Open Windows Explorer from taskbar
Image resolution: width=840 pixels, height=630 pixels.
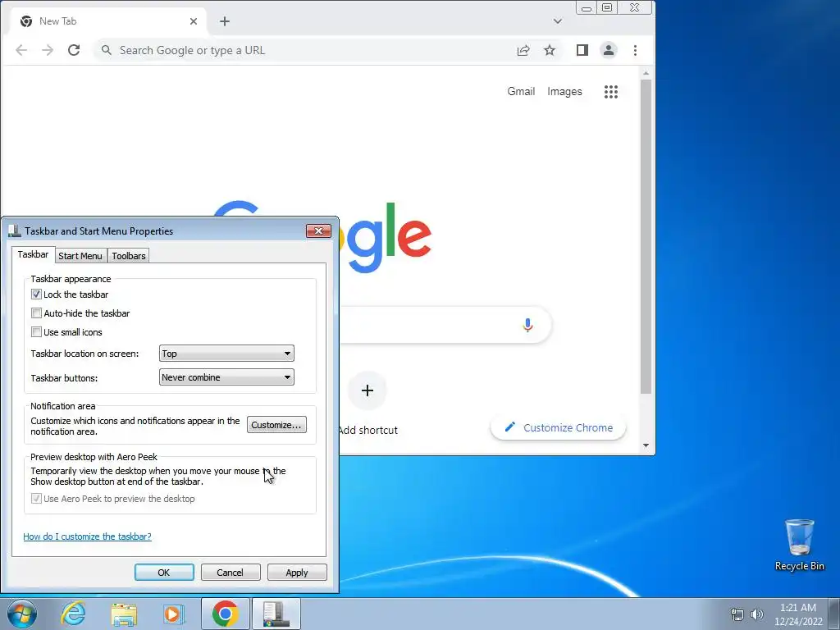coord(124,614)
